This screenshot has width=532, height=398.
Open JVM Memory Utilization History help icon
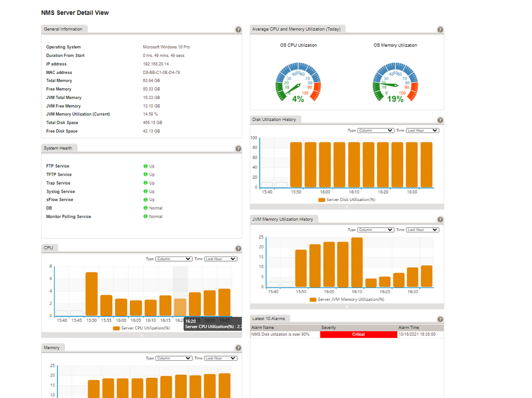coord(440,220)
